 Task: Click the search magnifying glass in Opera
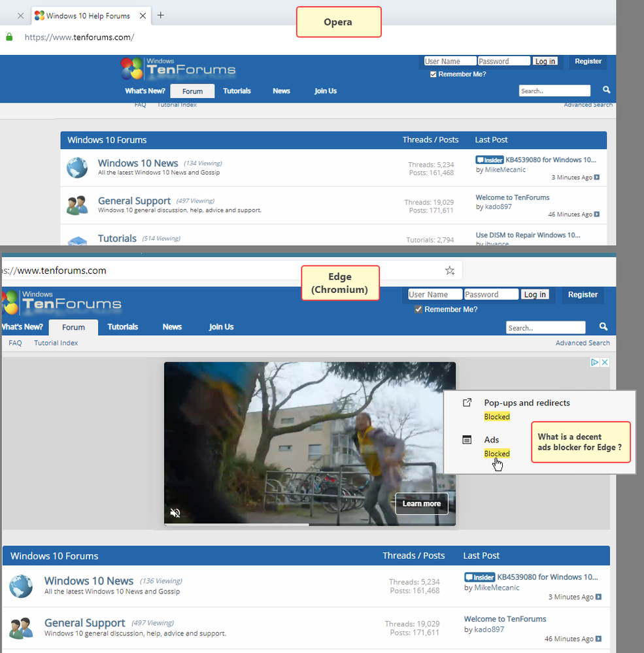pyautogui.click(x=605, y=90)
